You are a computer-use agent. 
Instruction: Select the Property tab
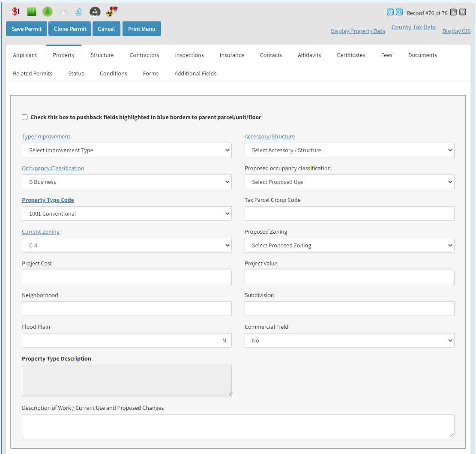coord(63,55)
